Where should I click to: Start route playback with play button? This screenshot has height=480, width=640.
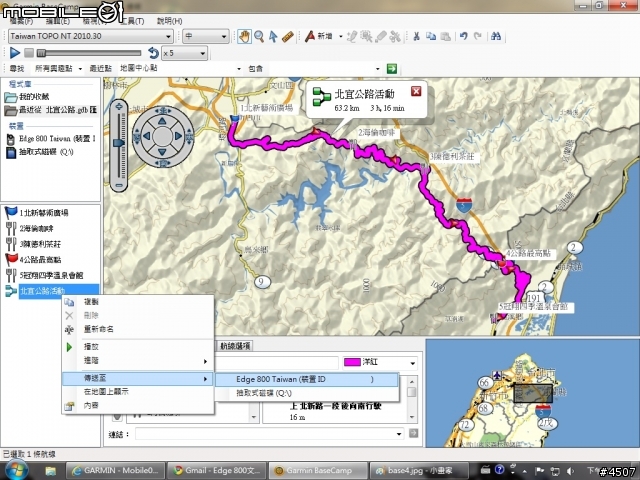click(x=15, y=53)
